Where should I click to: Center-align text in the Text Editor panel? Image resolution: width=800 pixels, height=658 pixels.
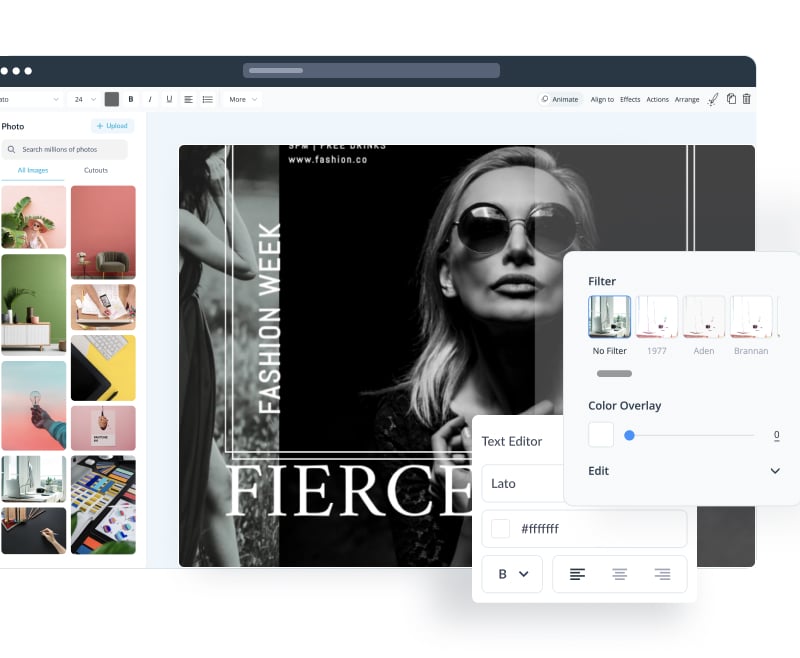[x=620, y=574]
